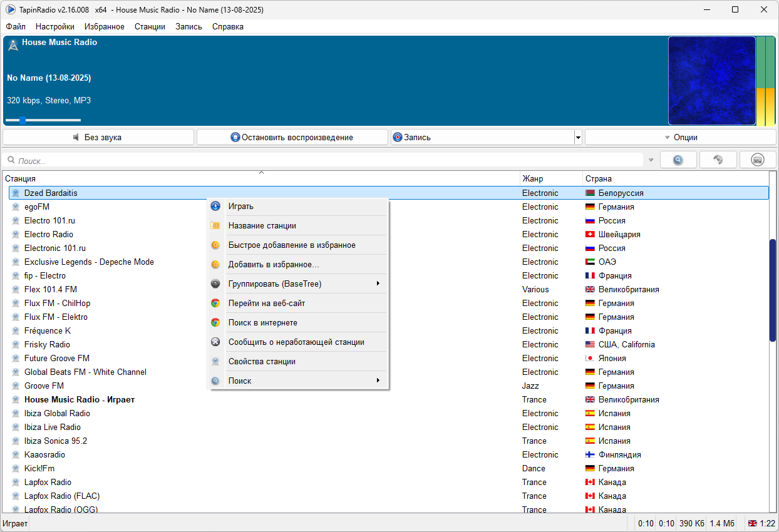This screenshot has height=532, width=779.
Task: Click the Chrome icon beside Перейти на веб-сайт
Action: [x=215, y=303]
